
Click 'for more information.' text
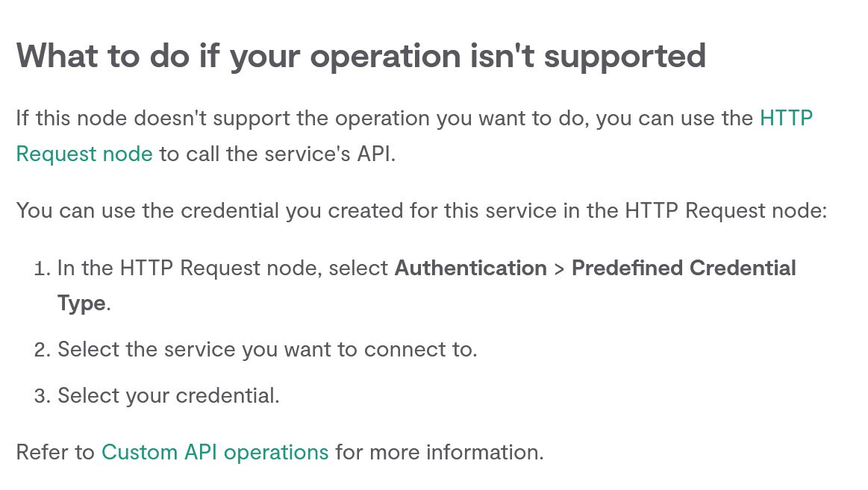pyautogui.click(x=440, y=453)
